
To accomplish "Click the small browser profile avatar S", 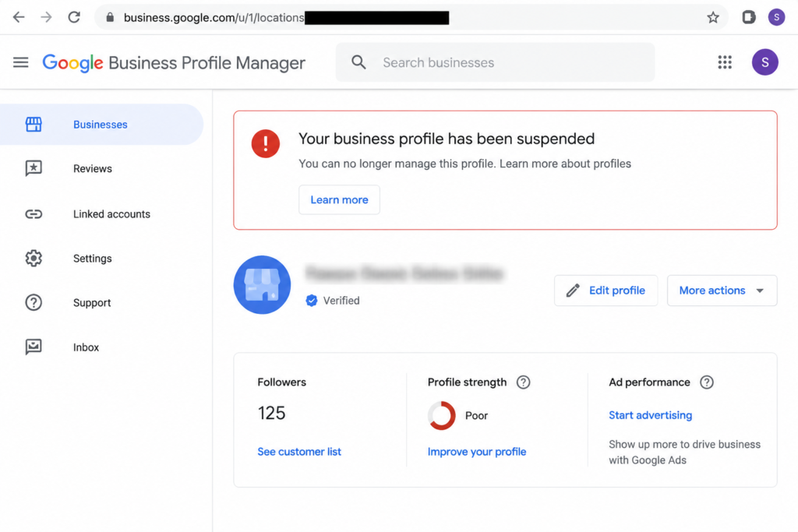I will tap(776, 17).
